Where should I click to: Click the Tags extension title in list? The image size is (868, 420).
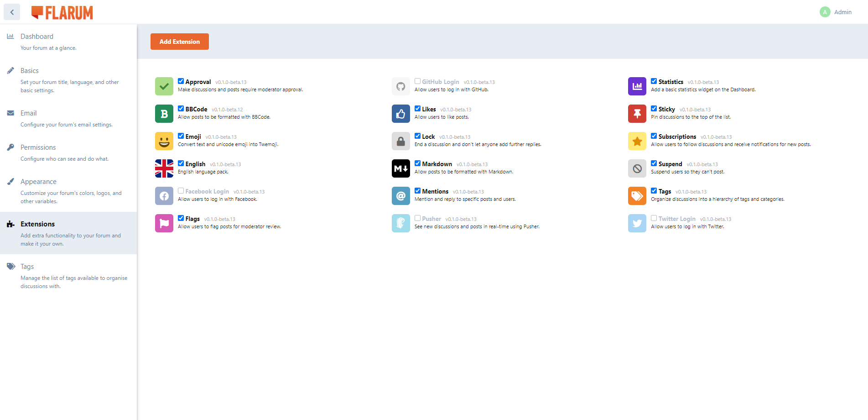click(665, 191)
